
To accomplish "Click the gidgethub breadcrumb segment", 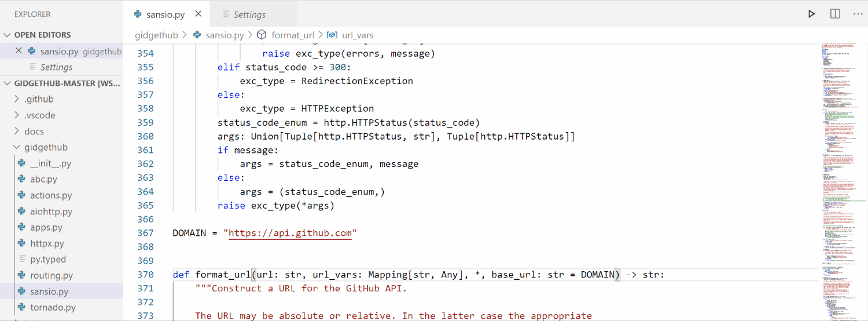I will [x=156, y=35].
